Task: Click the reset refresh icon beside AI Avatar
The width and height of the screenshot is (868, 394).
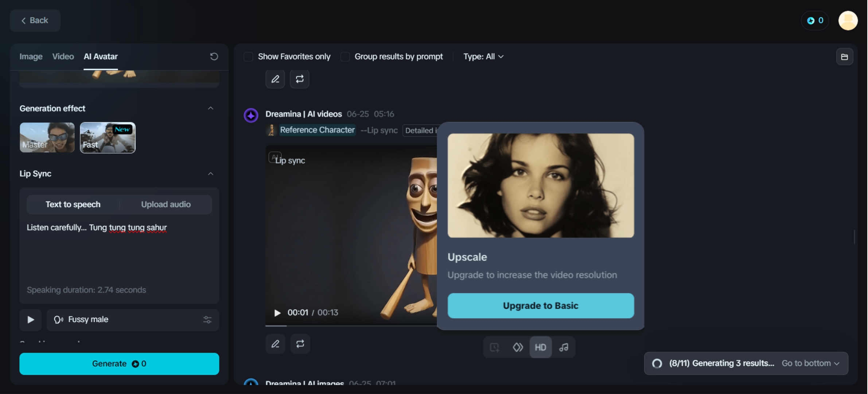Action: coord(214,57)
